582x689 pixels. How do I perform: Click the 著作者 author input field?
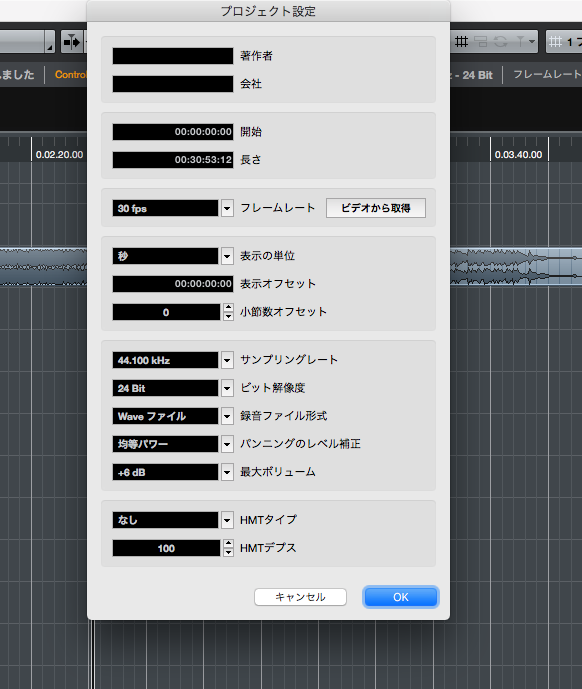[x=173, y=56]
